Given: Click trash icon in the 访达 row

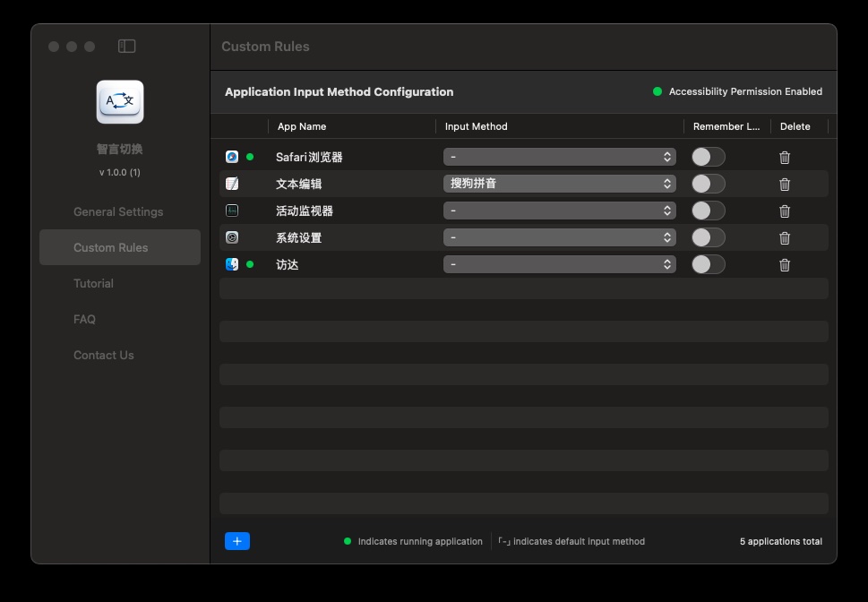Looking at the screenshot, I should (785, 264).
